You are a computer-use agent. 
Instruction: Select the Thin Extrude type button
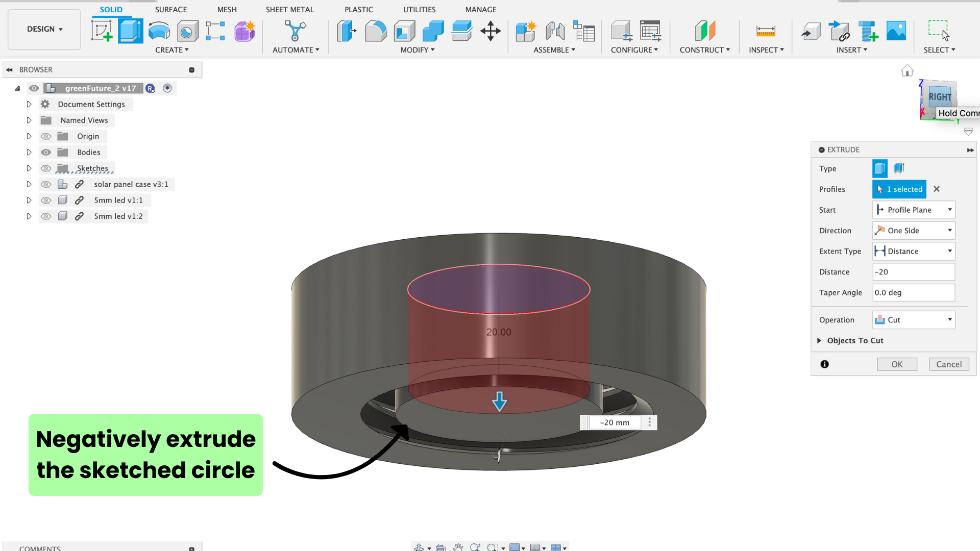[x=899, y=168]
